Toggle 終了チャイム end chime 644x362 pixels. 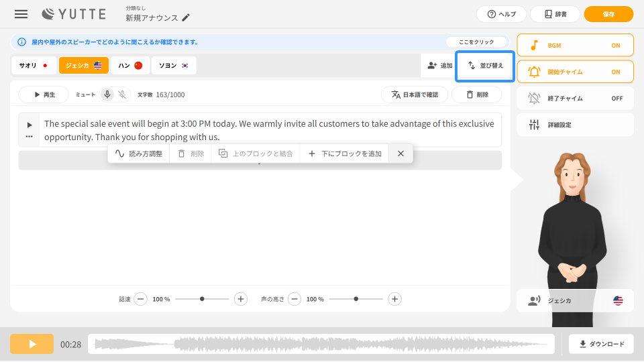point(575,98)
